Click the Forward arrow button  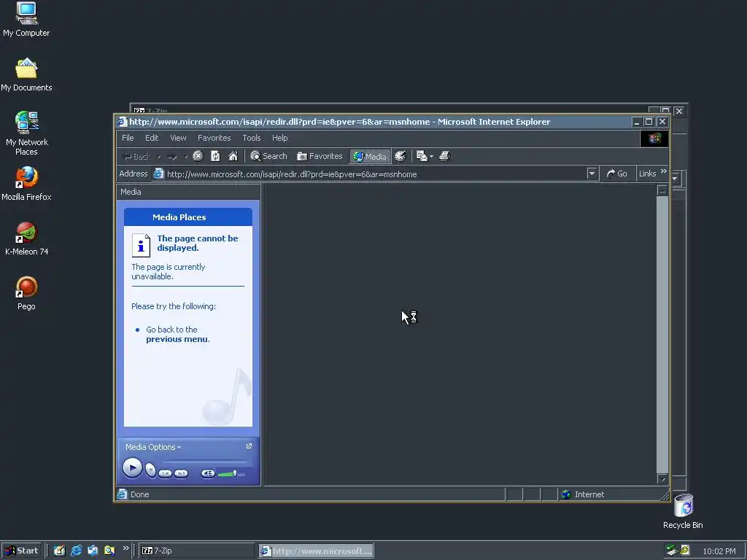pos(172,156)
